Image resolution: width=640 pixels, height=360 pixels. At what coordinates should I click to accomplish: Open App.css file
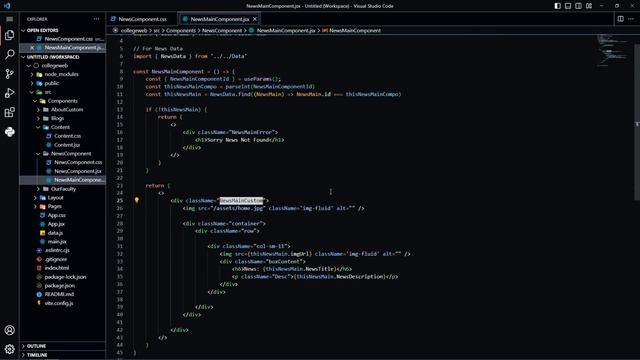[x=56, y=215]
